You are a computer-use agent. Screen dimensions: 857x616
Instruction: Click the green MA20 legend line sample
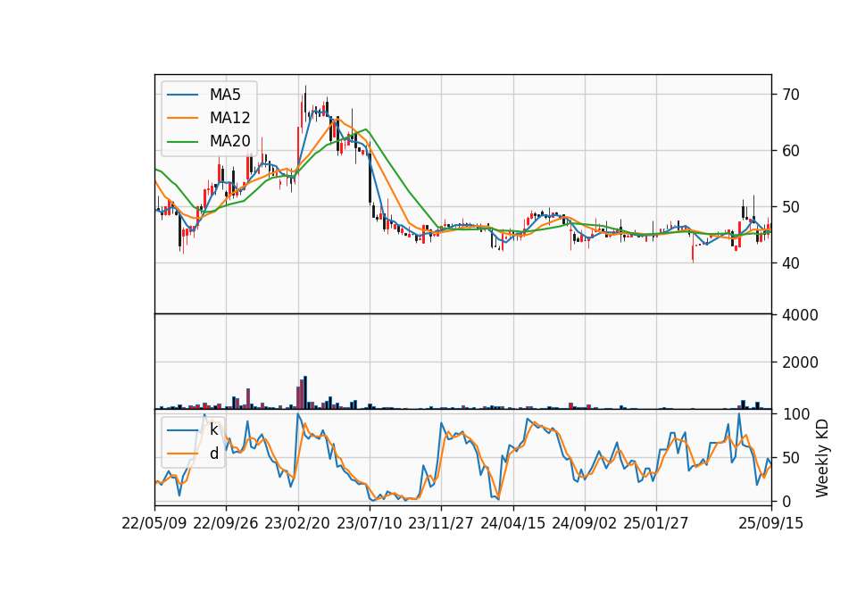[182, 141]
